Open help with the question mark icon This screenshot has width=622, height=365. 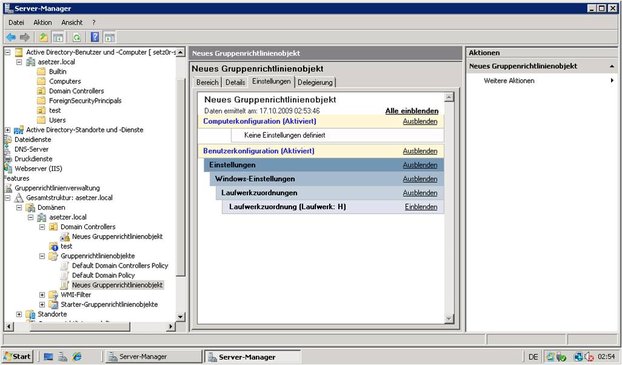(95, 37)
